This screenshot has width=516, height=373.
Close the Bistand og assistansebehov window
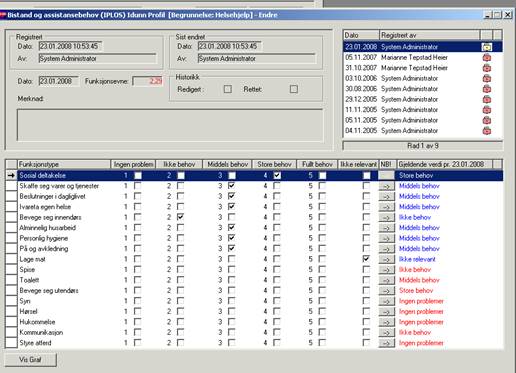pyautogui.click(x=508, y=15)
